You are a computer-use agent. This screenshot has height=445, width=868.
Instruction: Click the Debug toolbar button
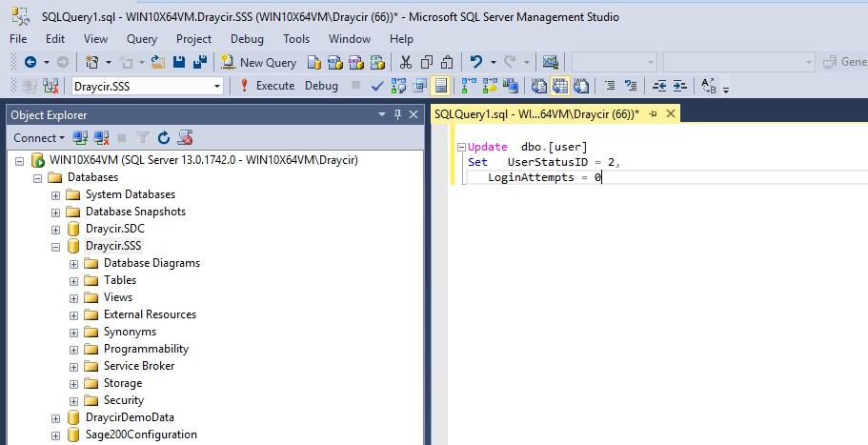pos(321,86)
